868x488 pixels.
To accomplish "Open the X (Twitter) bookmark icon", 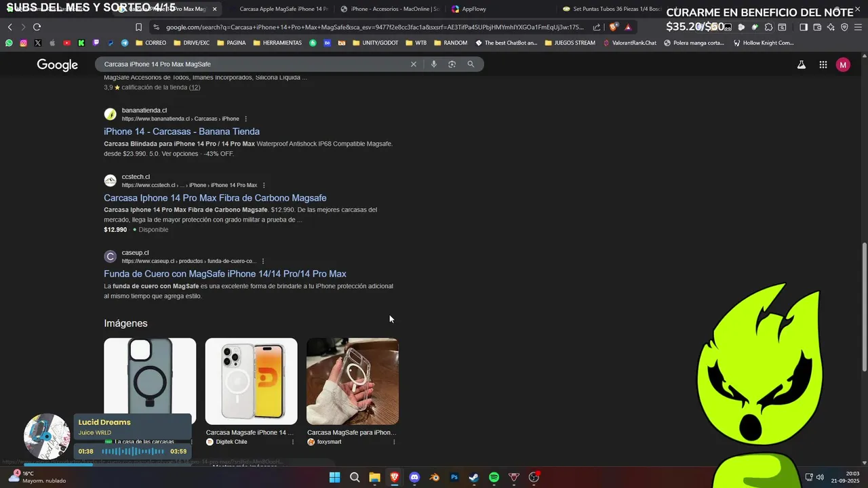I will click(x=37, y=43).
